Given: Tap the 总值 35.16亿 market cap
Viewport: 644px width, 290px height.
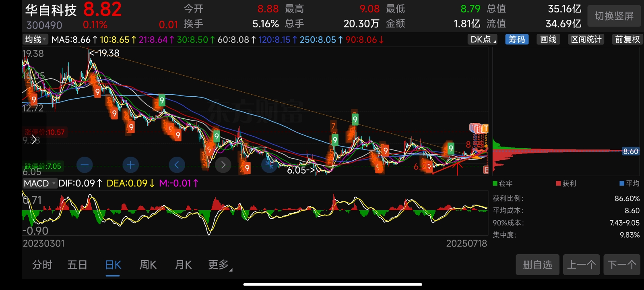Looking at the screenshot, I should pos(565,9).
